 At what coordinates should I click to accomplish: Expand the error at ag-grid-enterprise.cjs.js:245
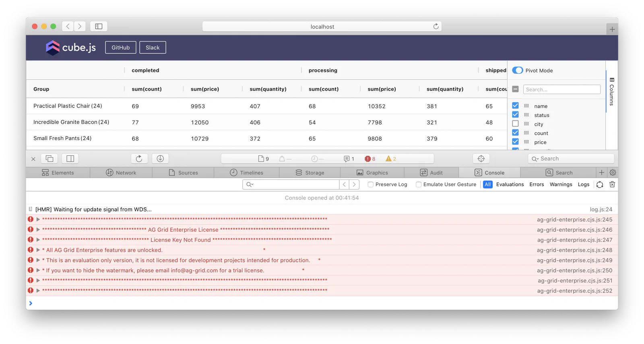pos(38,220)
